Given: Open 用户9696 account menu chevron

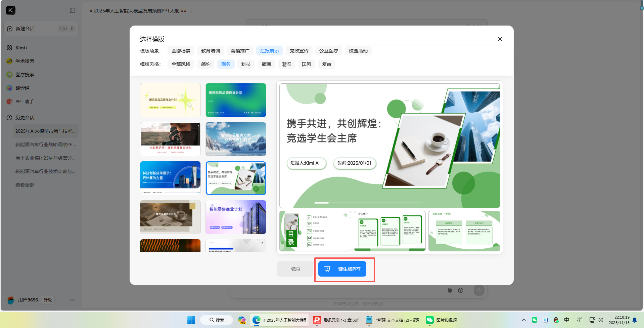Looking at the screenshot, I should click(x=72, y=300).
